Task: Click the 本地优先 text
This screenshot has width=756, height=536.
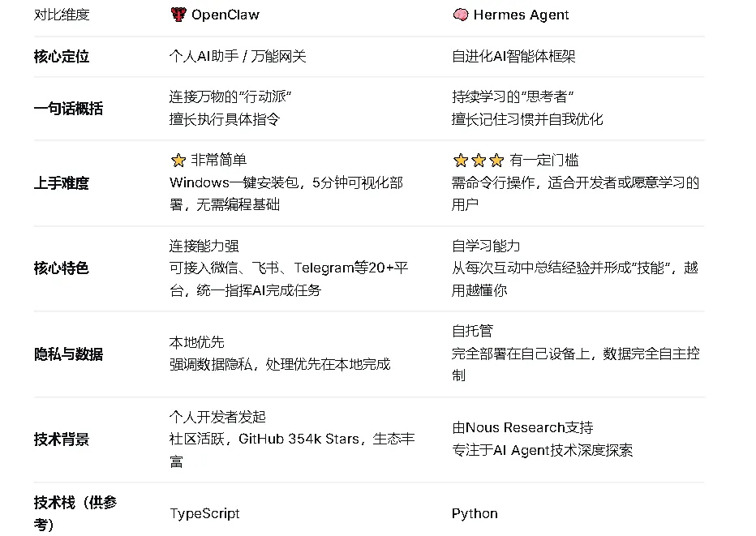Action: (196, 343)
